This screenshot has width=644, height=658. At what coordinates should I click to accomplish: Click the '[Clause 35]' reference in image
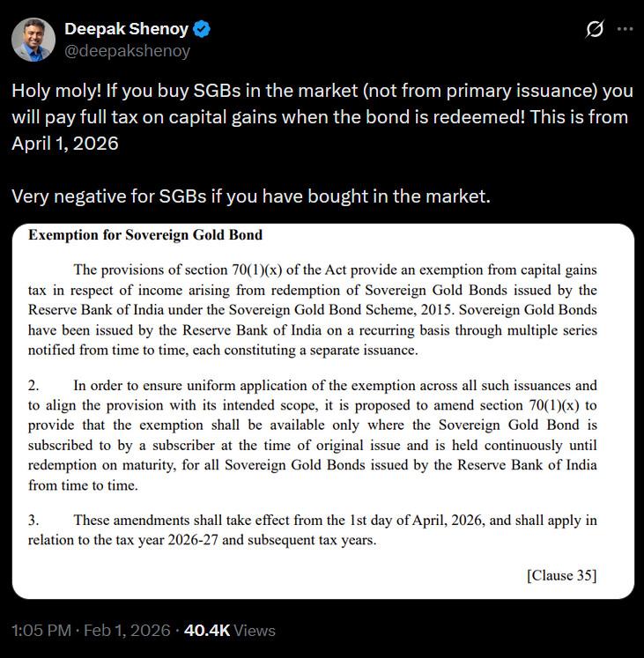click(561, 575)
